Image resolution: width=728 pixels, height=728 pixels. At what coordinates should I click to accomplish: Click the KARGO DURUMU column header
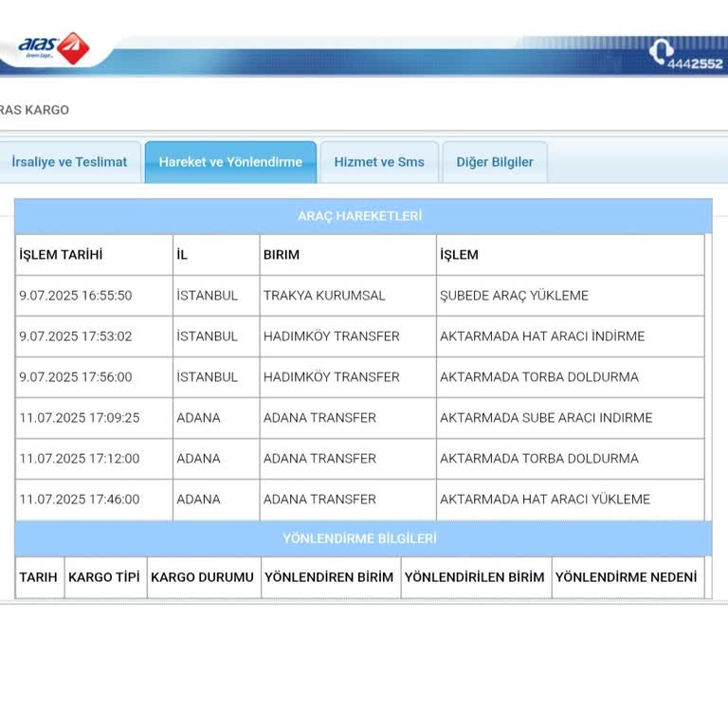click(x=203, y=577)
